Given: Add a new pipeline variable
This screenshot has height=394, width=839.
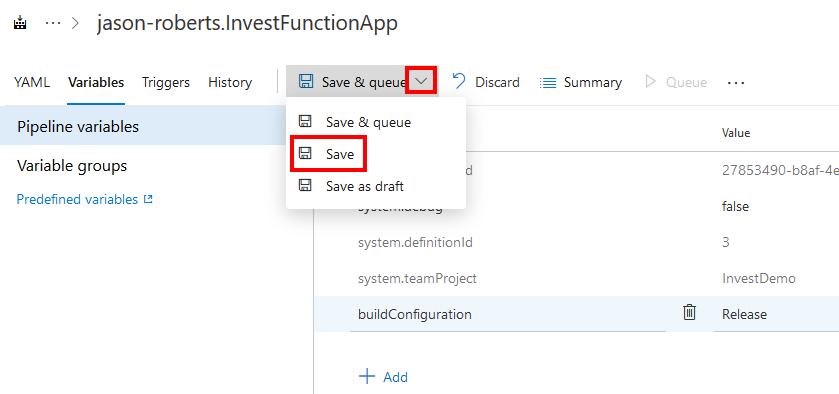Looking at the screenshot, I should click(x=383, y=377).
